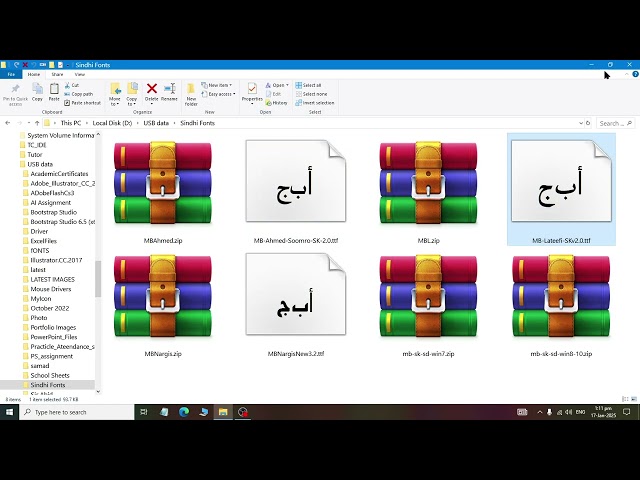This screenshot has width=640, height=480.
Task: Expand address bar history dropdown
Action: (x=581, y=123)
